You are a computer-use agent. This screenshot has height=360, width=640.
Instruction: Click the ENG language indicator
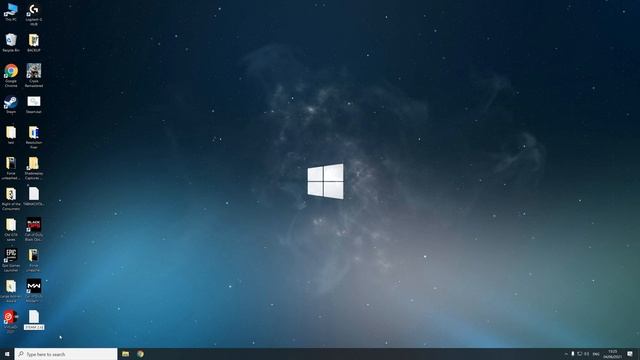pos(596,354)
